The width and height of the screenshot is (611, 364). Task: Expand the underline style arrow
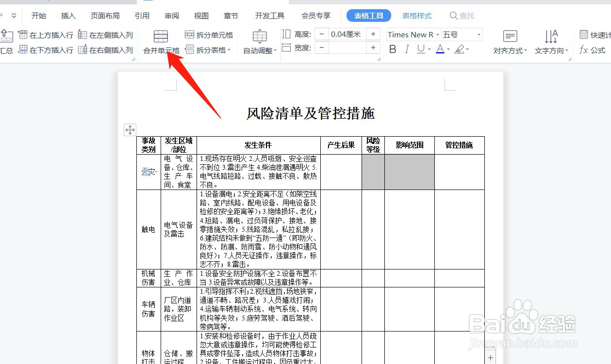[429, 50]
